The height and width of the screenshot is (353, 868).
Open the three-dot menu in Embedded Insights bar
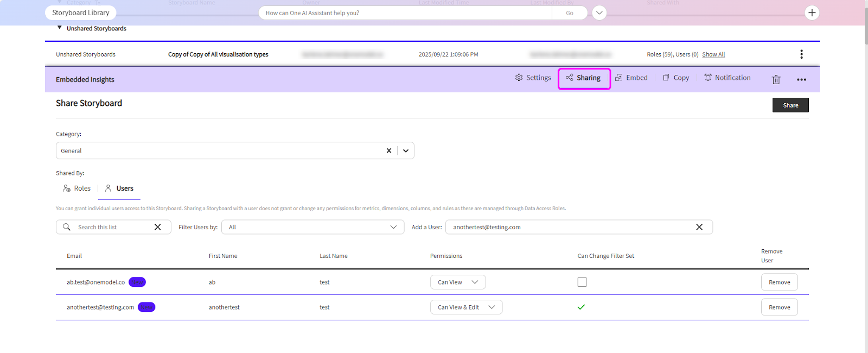[801, 80]
